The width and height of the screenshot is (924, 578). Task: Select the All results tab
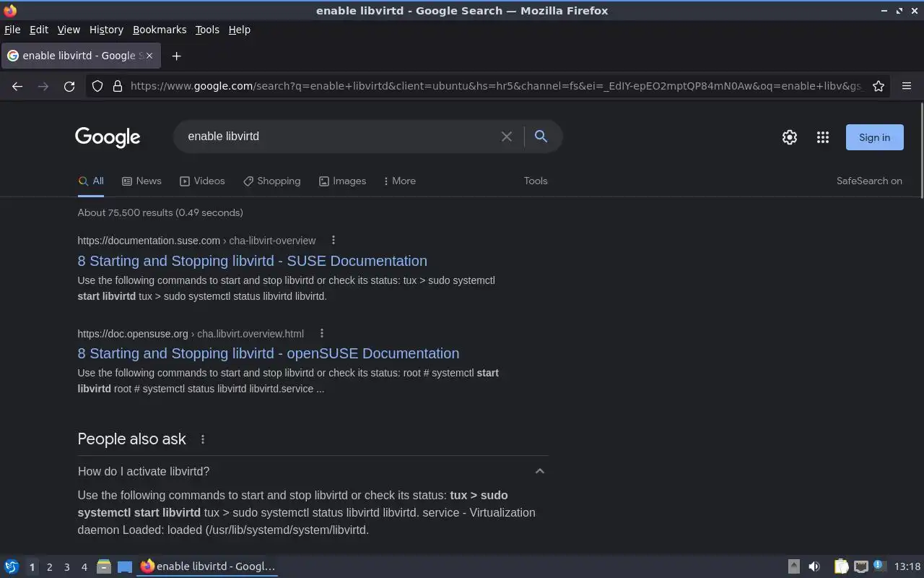point(91,181)
